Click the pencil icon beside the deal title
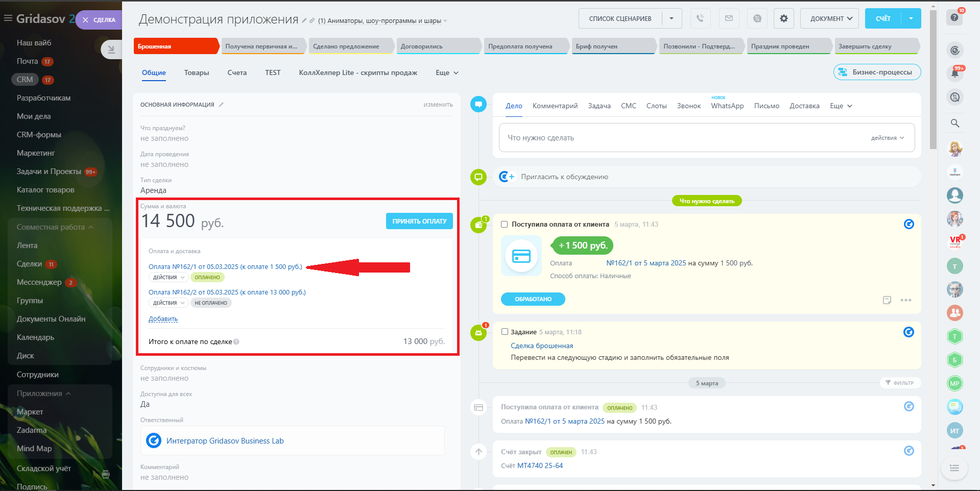The width and height of the screenshot is (980, 491). click(x=304, y=21)
